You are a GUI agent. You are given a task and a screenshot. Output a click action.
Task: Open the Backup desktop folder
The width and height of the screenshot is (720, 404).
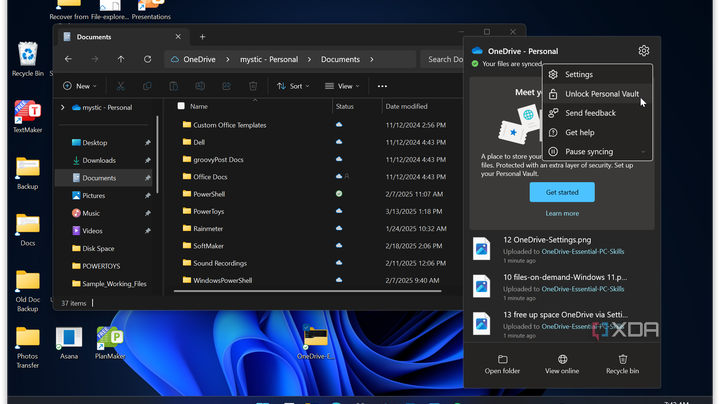click(28, 173)
